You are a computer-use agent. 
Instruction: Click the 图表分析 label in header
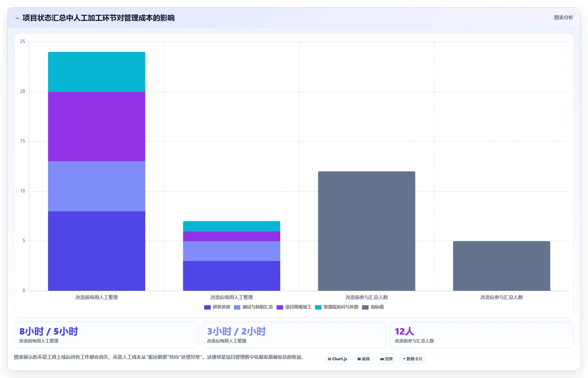(563, 17)
